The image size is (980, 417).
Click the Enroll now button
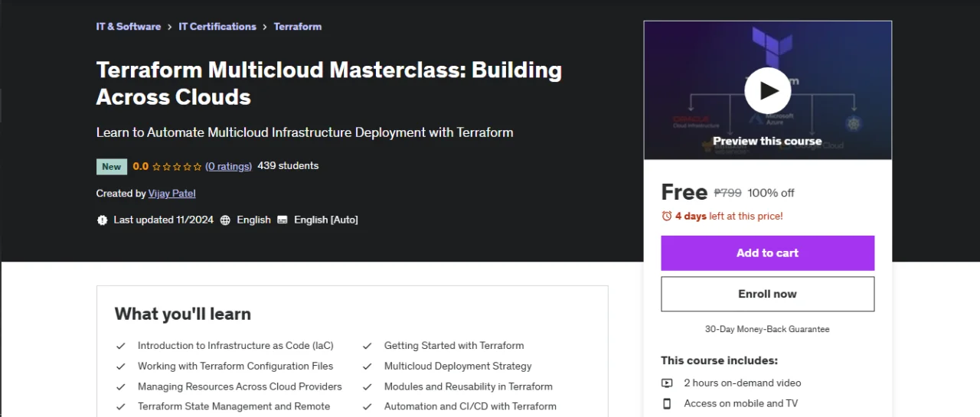[x=767, y=294]
